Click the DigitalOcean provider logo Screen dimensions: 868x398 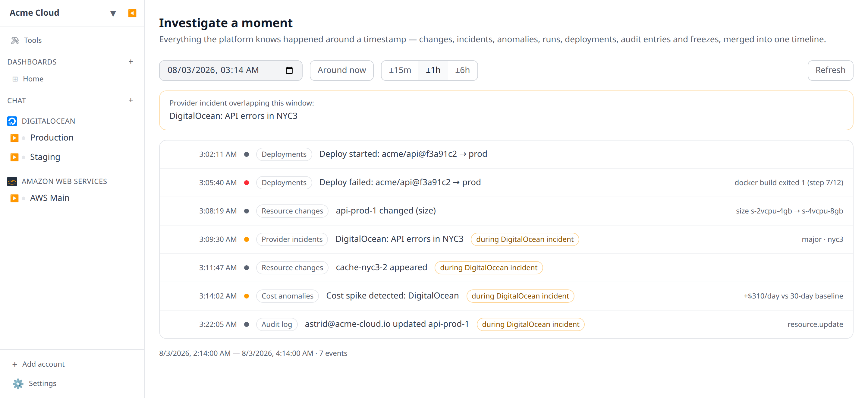tap(12, 121)
